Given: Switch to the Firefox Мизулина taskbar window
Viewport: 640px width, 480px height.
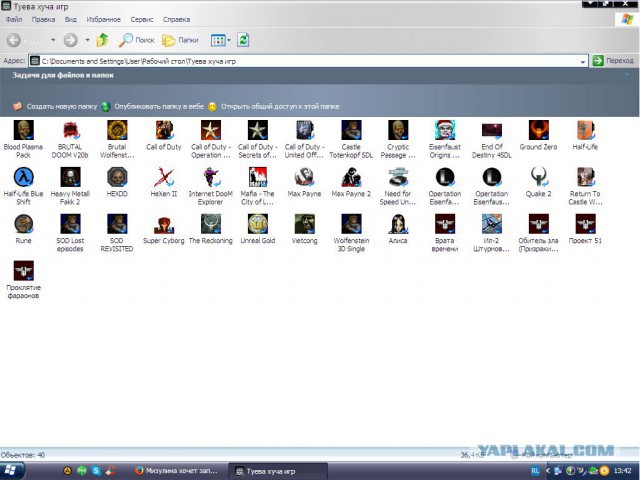Looking at the screenshot, I should tap(177, 471).
